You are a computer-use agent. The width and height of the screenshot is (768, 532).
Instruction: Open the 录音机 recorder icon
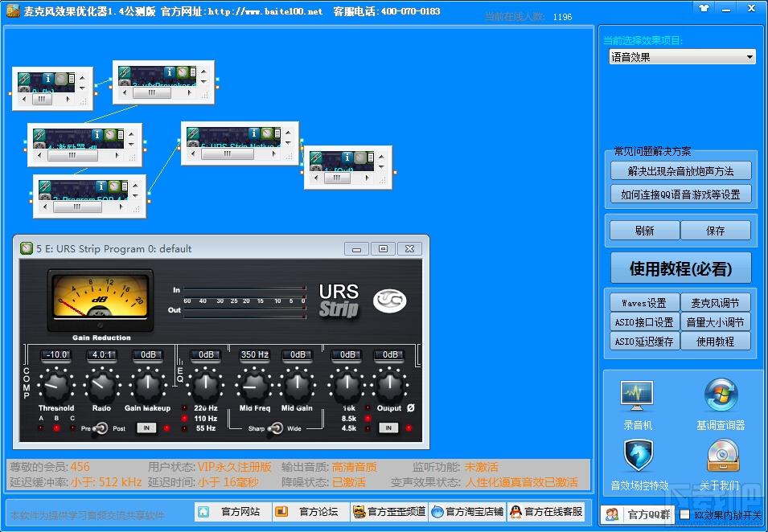point(636,395)
